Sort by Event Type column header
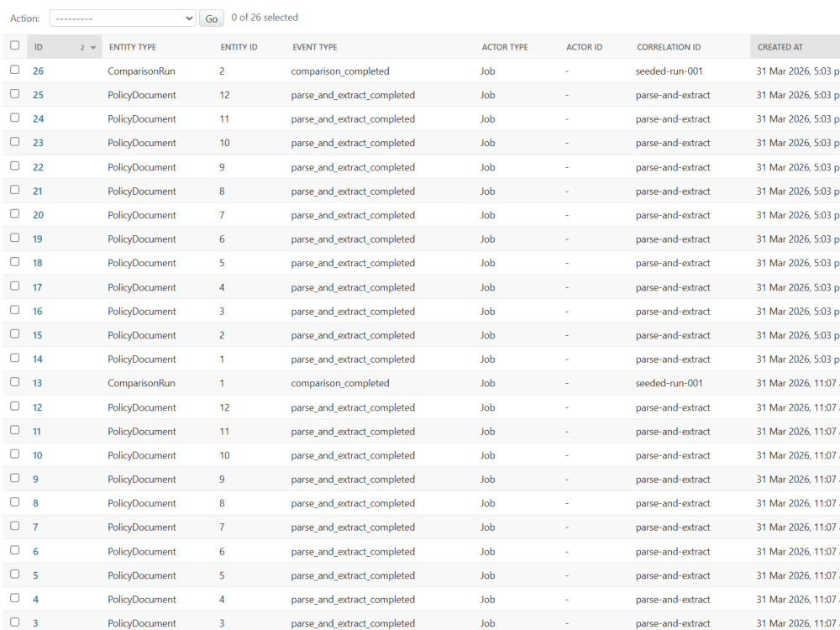 point(314,47)
